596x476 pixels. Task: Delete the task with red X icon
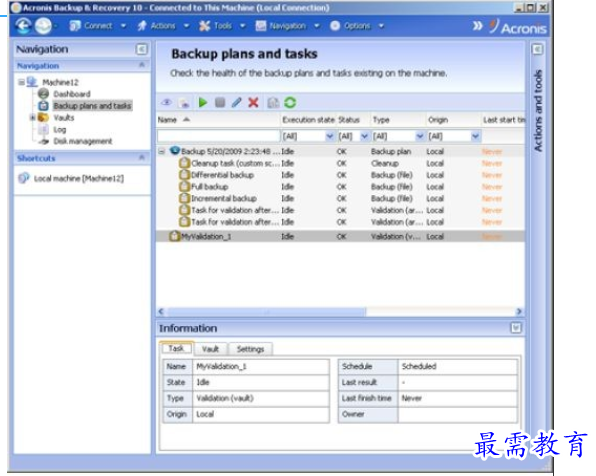point(253,102)
